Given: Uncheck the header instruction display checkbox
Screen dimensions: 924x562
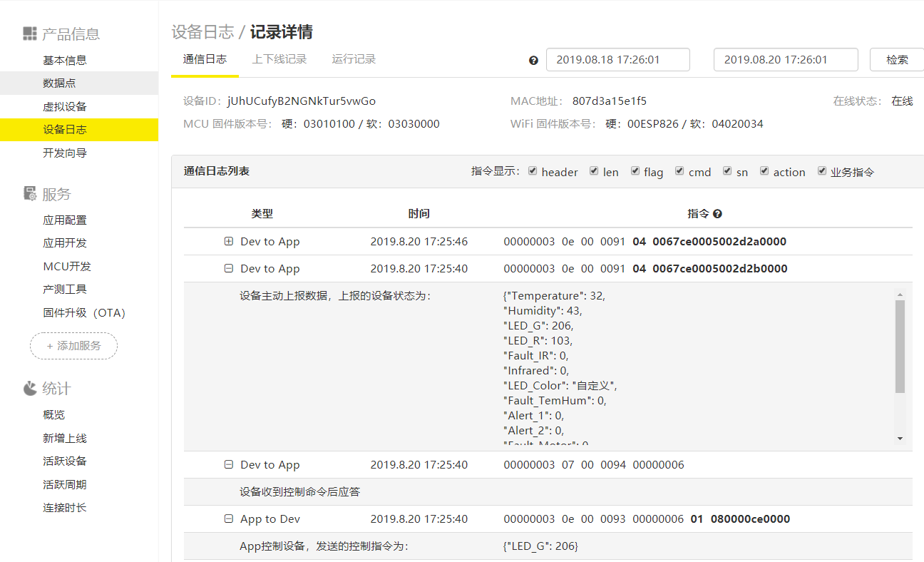Looking at the screenshot, I should [x=533, y=170].
